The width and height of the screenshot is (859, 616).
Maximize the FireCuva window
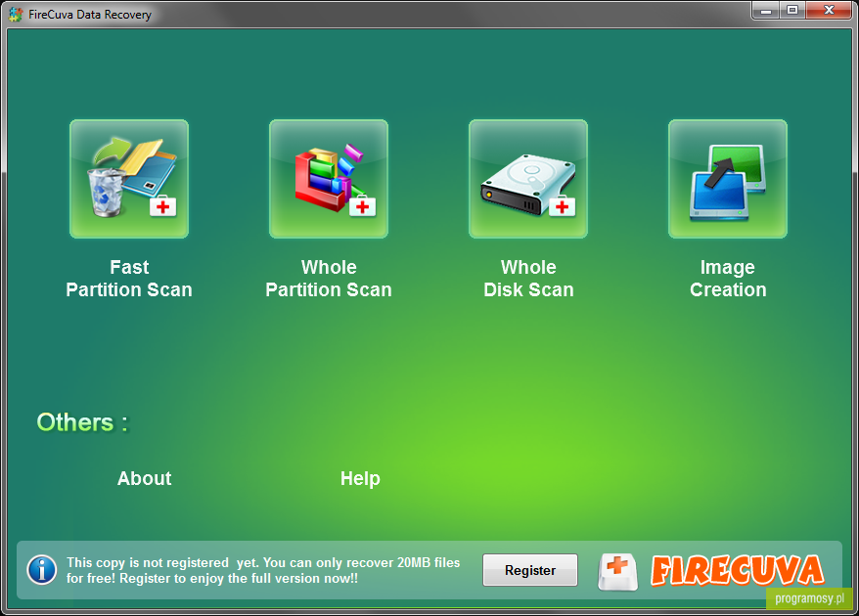point(792,11)
